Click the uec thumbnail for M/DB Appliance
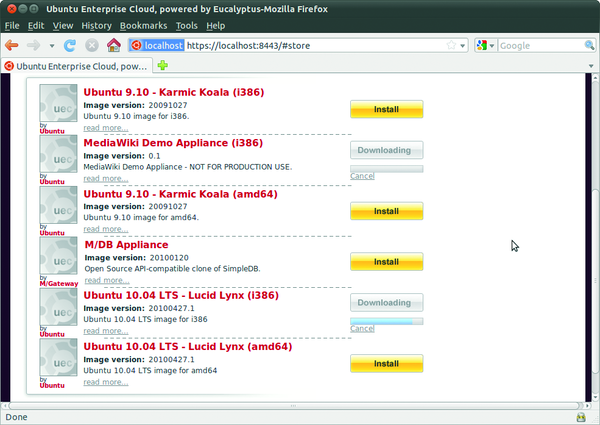The width and height of the screenshot is (600, 425). (x=59, y=256)
